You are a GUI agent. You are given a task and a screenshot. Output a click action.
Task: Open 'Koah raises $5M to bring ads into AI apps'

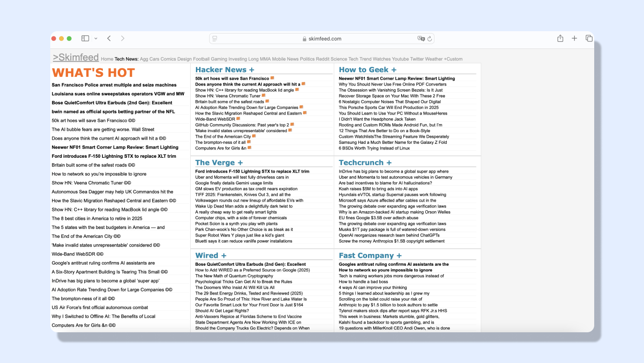(x=378, y=189)
